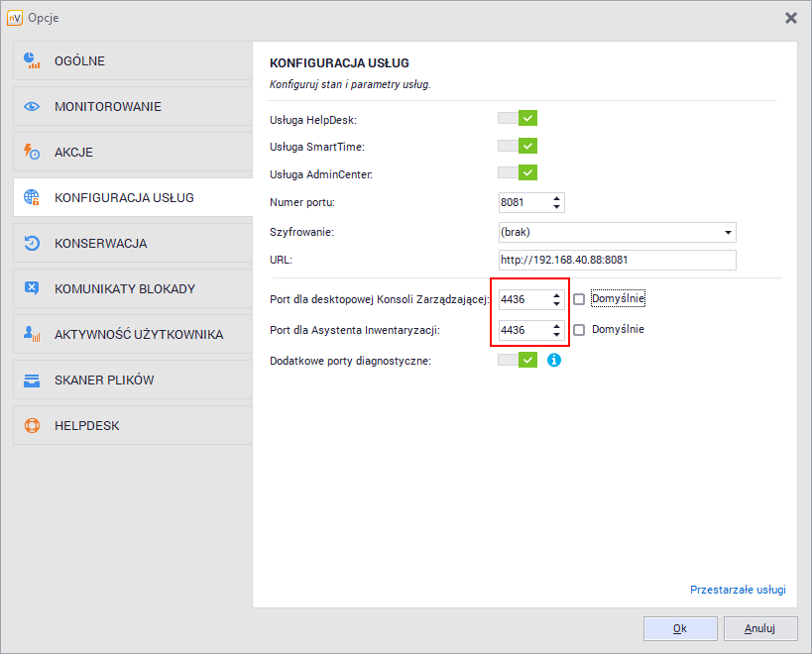
Task: Click the lightning icon for Akcje
Action: click(32, 153)
